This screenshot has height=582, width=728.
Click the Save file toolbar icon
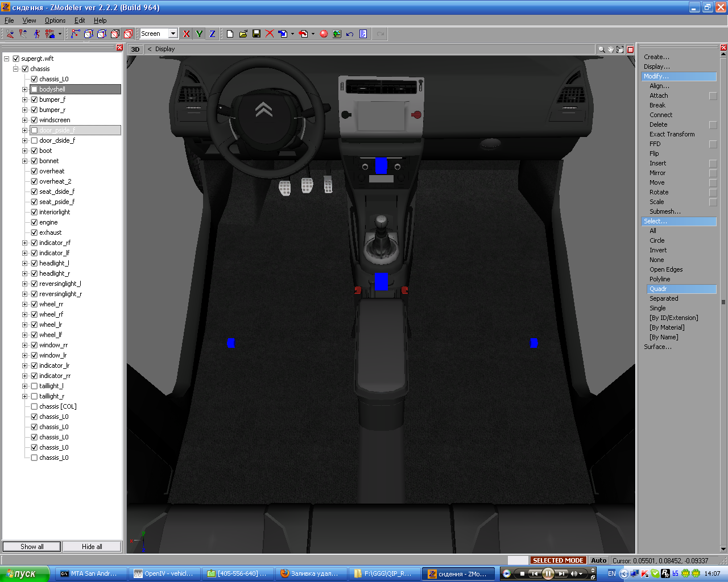pos(257,34)
